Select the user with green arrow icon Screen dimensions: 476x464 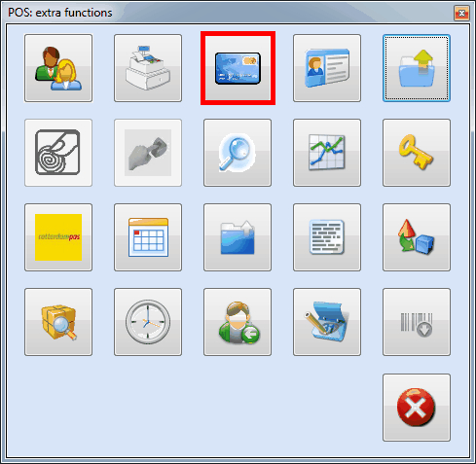click(238, 322)
